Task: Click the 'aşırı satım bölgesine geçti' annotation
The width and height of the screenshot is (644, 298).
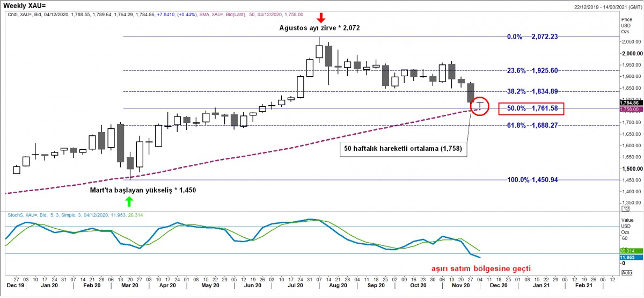Action: pyautogui.click(x=480, y=267)
